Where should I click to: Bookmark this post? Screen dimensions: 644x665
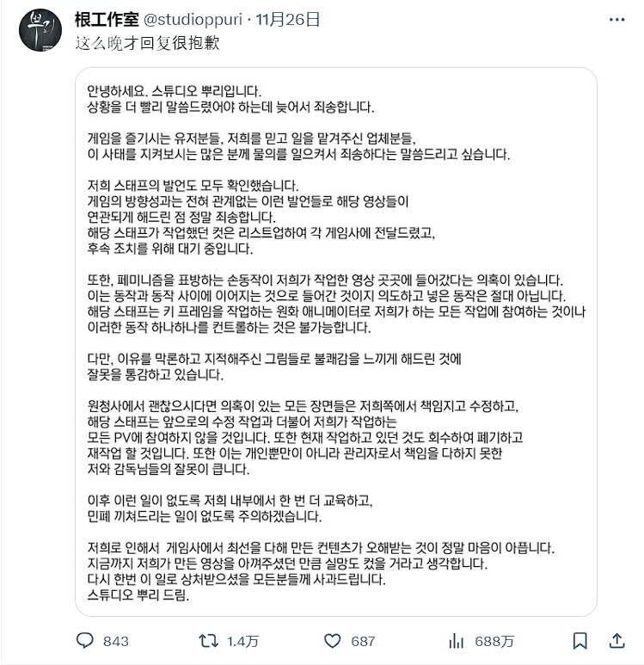click(x=580, y=641)
